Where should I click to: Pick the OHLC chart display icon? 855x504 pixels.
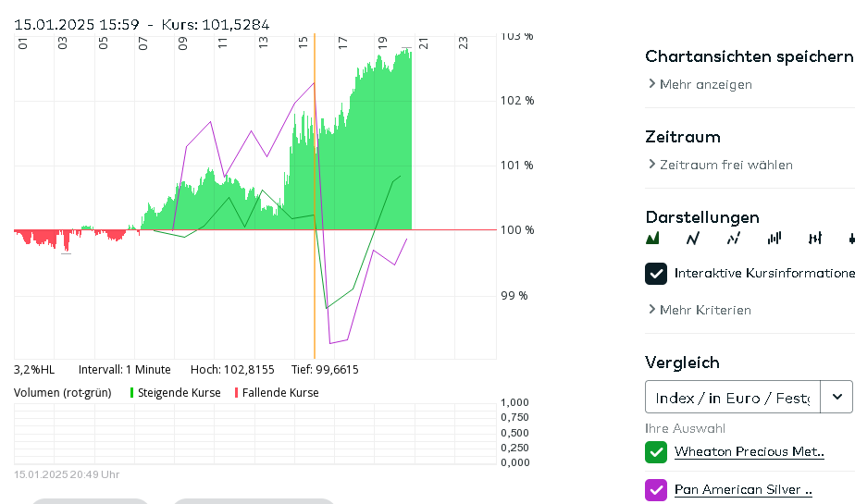814,239
